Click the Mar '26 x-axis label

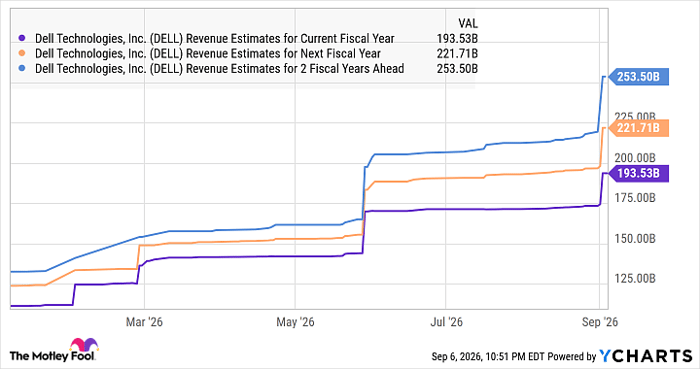[x=144, y=322]
